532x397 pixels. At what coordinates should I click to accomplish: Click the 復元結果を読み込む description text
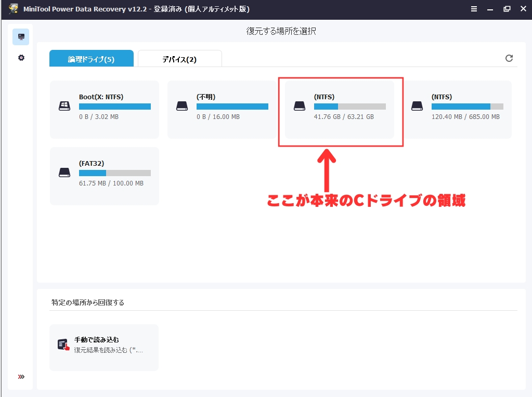click(109, 350)
